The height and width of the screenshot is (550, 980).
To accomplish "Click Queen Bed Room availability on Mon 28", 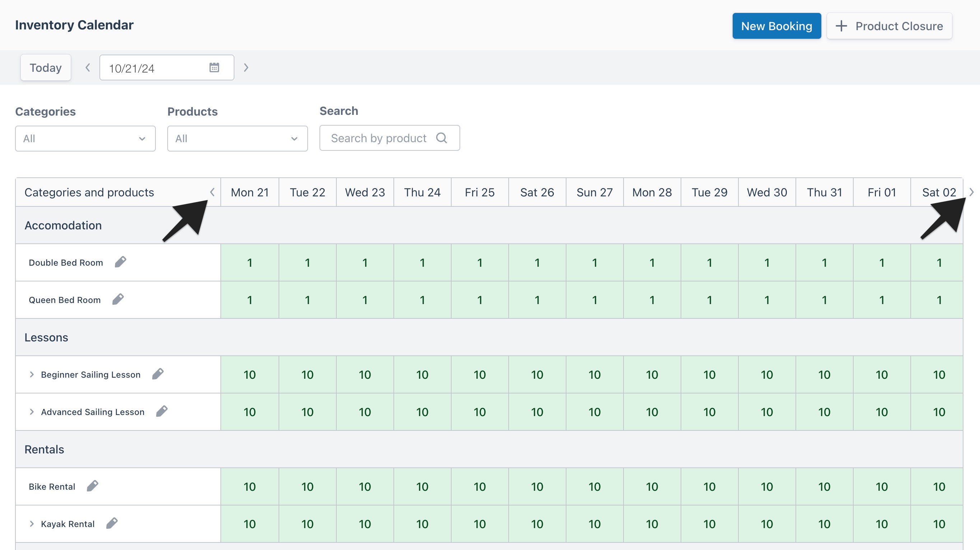I will pos(652,300).
